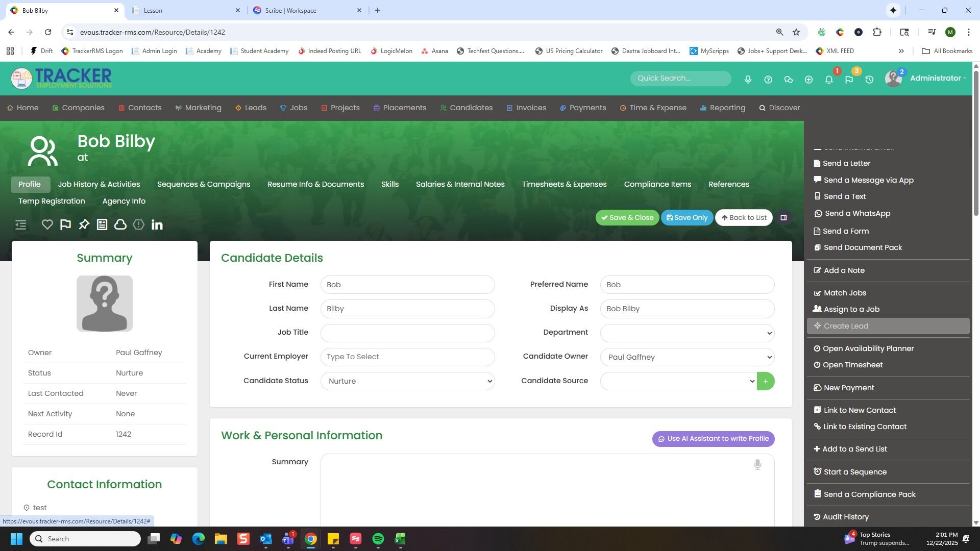
Task: Expand the Department dropdown
Action: coord(687,333)
